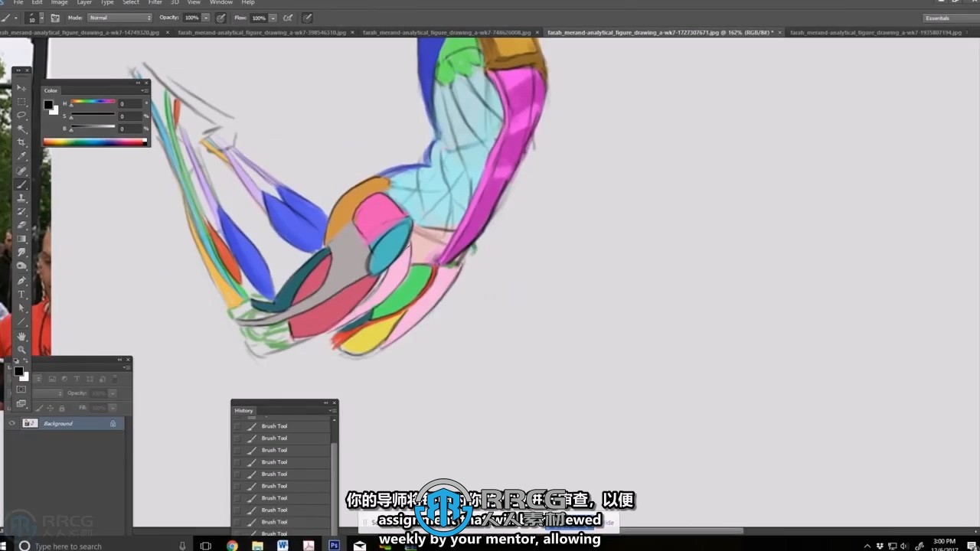Image resolution: width=980 pixels, height=551 pixels.
Task: Open the brush size preset picker
Action: pyautogui.click(x=41, y=18)
